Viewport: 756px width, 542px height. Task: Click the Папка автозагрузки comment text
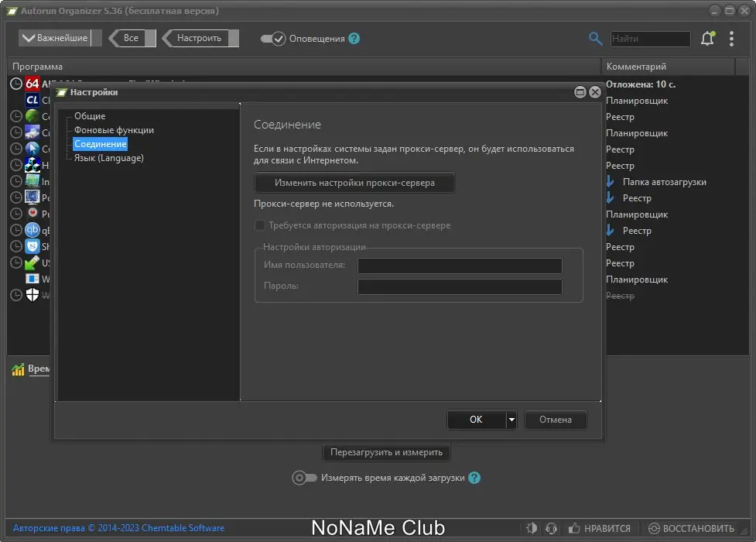[665, 182]
